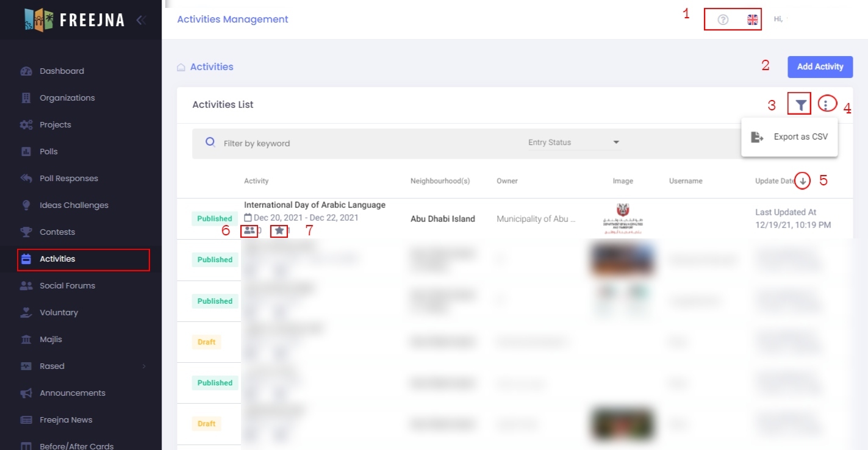Click the Add Activity button
The height and width of the screenshot is (450, 868).
(x=820, y=66)
